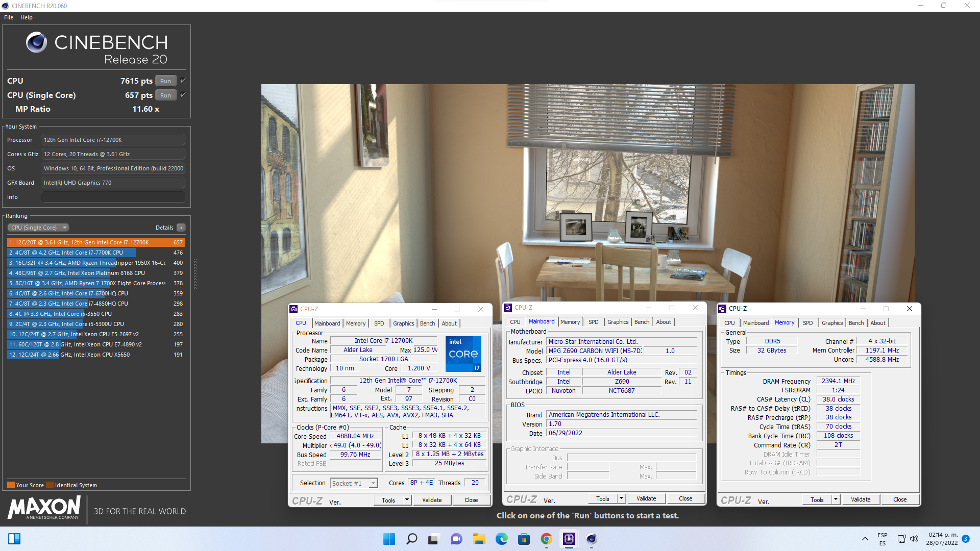This screenshot has width=980, height=551.
Task: Open About tab in Memory CPU-Z window
Action: pyautogui.click(x=878, y=323)
